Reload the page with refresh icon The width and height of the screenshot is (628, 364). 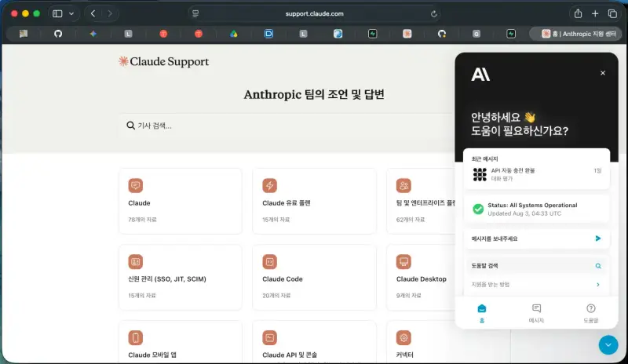point(434,14)
